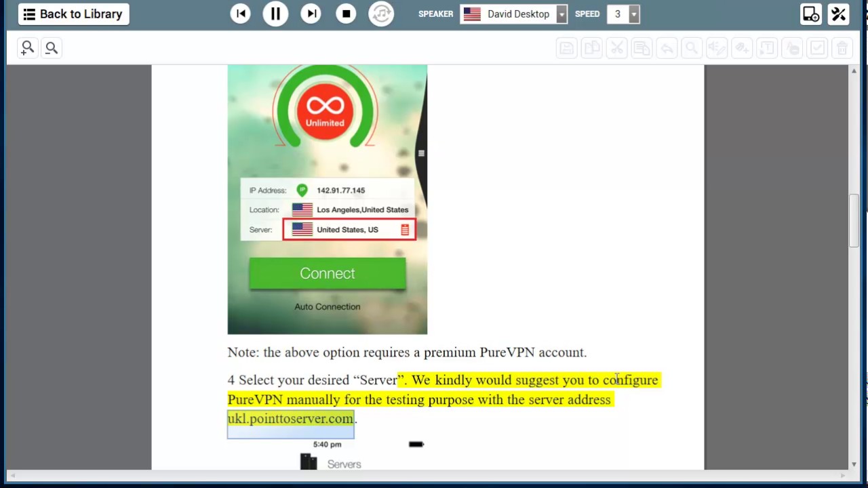Open the tools icon with wrench and screwdriver

click(x=839, y=14)
